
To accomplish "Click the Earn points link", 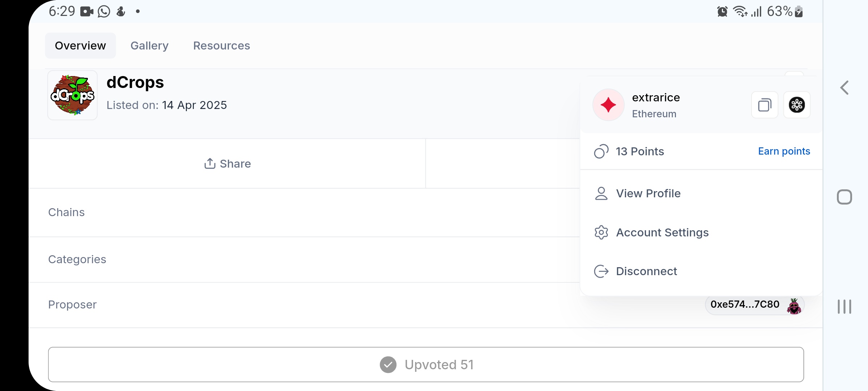I will pos(784,151).
